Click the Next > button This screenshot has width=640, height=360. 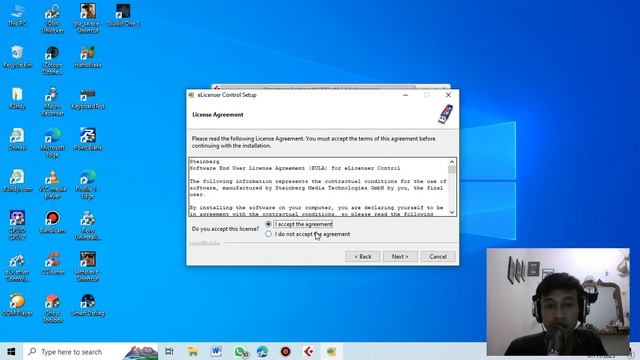pos(400,256)
